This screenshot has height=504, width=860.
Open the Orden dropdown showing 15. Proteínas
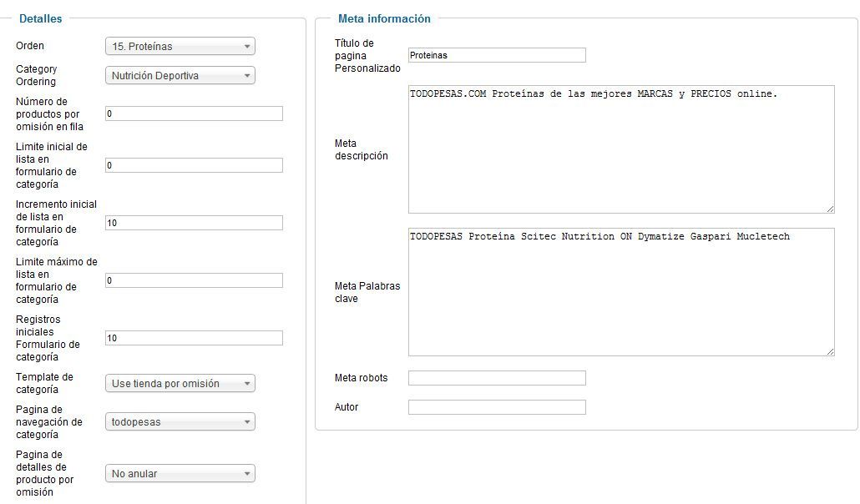point(180,47)
